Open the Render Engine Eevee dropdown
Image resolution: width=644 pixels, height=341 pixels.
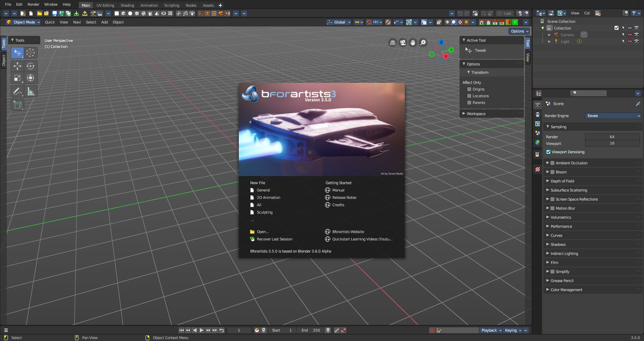pyautogui.click(x=613, y=116)
